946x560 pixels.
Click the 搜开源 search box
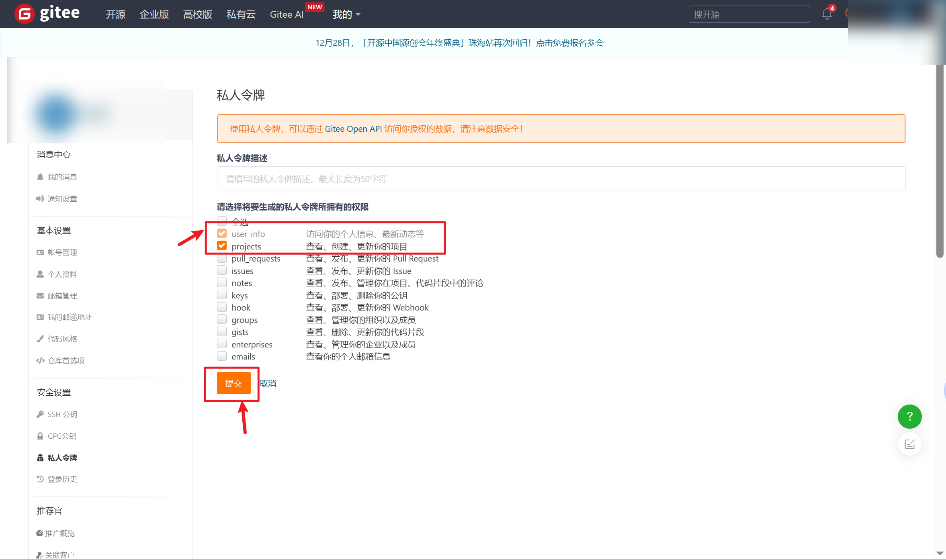click(x=748, y=14)
